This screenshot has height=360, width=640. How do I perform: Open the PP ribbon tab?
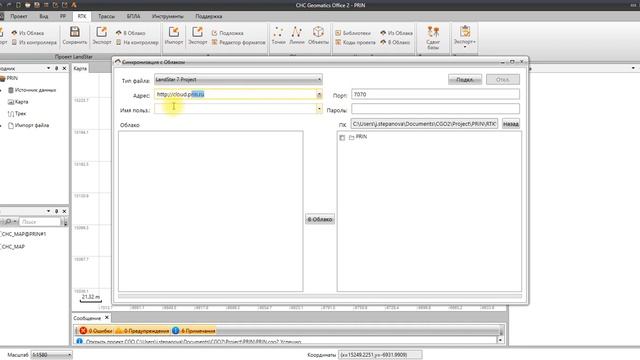tap(62, 16)
